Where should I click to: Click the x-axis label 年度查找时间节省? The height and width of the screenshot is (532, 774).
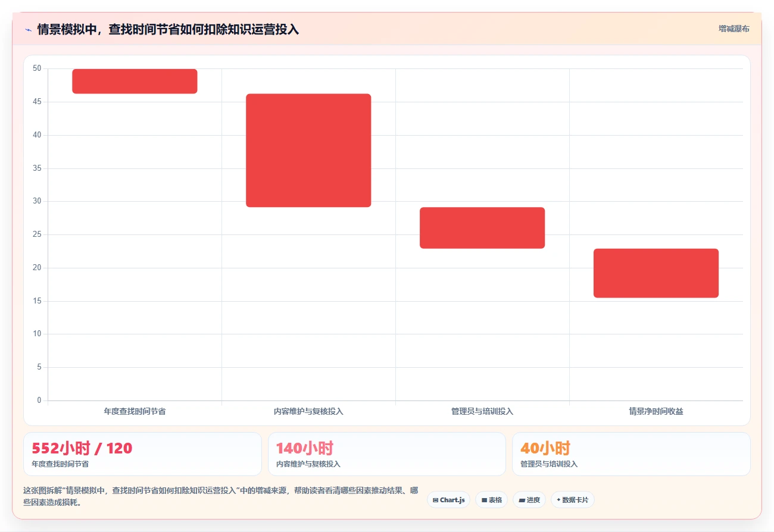[x=135, y=411]
